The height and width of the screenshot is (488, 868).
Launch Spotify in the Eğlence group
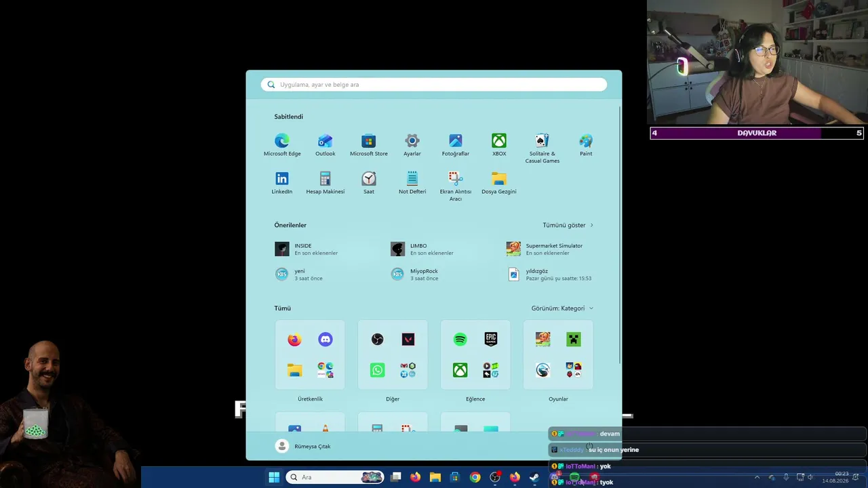460,340
